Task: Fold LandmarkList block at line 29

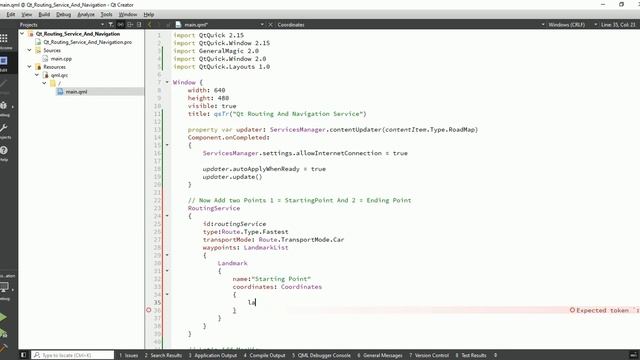Action: pos(167,255)
